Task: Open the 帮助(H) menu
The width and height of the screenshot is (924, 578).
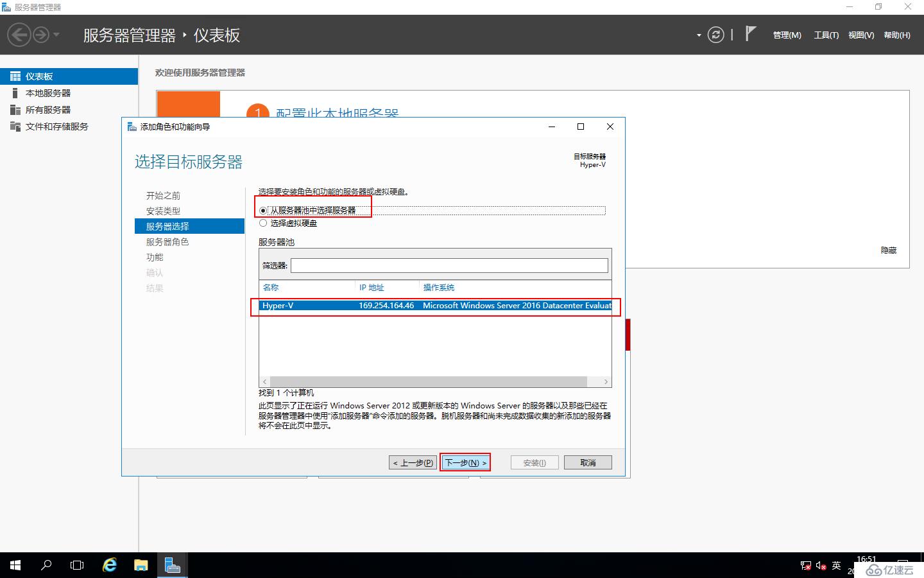Action: pos(897,35)
